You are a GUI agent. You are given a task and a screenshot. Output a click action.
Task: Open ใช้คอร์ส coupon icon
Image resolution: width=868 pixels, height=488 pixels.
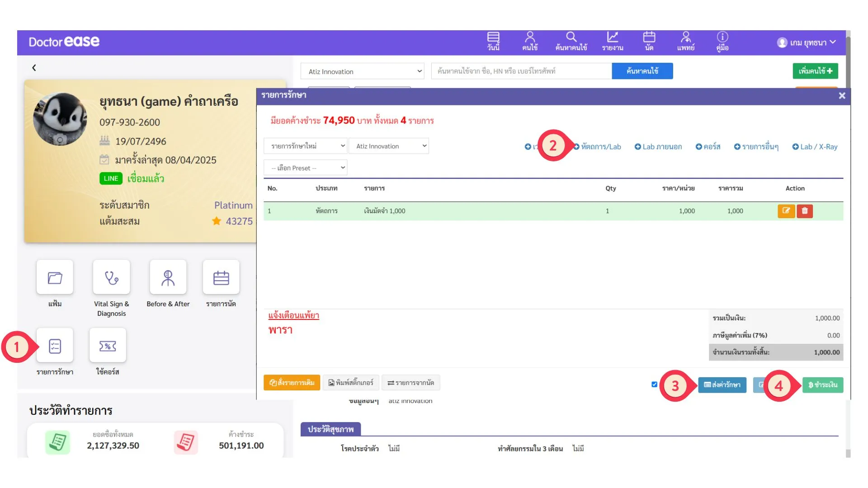point(108,346)
